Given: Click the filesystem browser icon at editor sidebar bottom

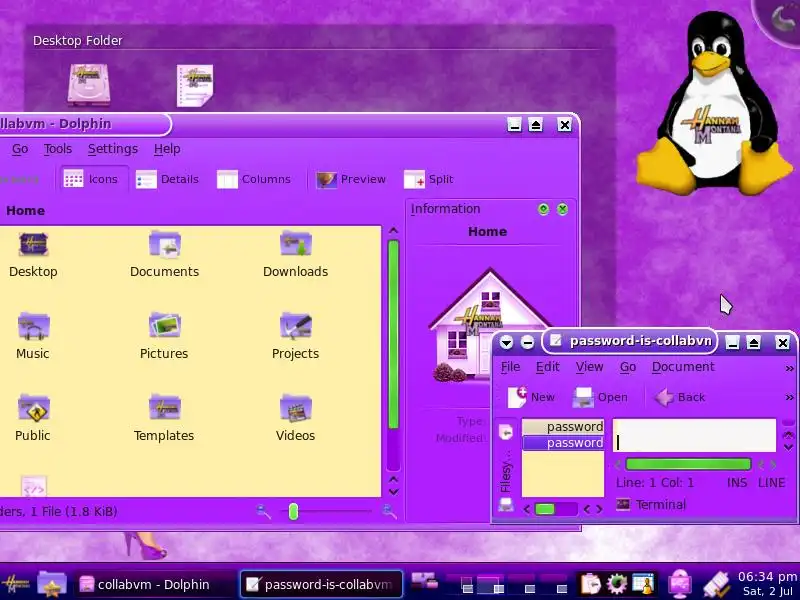Looking at the screenshot, I should pyautogui.click(x=506, y=505).
